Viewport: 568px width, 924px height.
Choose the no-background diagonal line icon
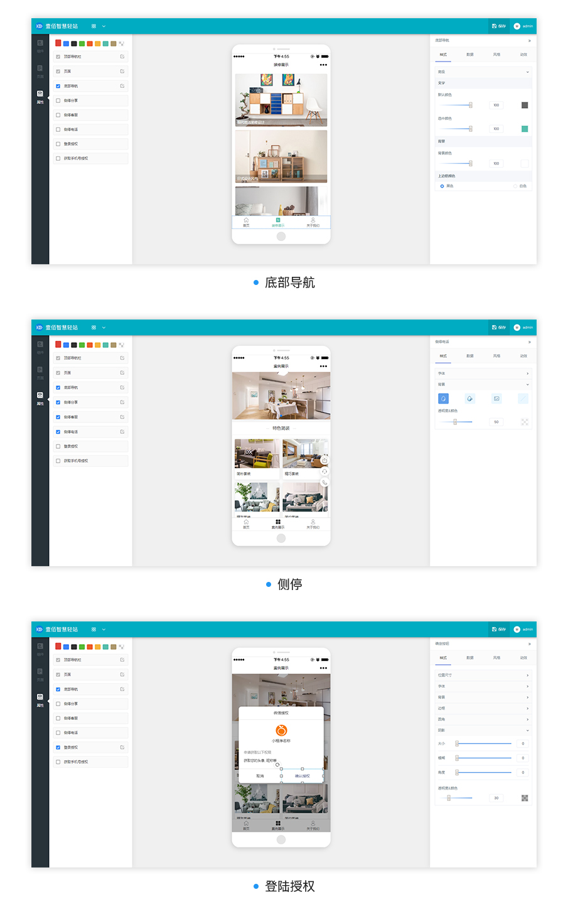pyautogui.click(x=523, y=399)
